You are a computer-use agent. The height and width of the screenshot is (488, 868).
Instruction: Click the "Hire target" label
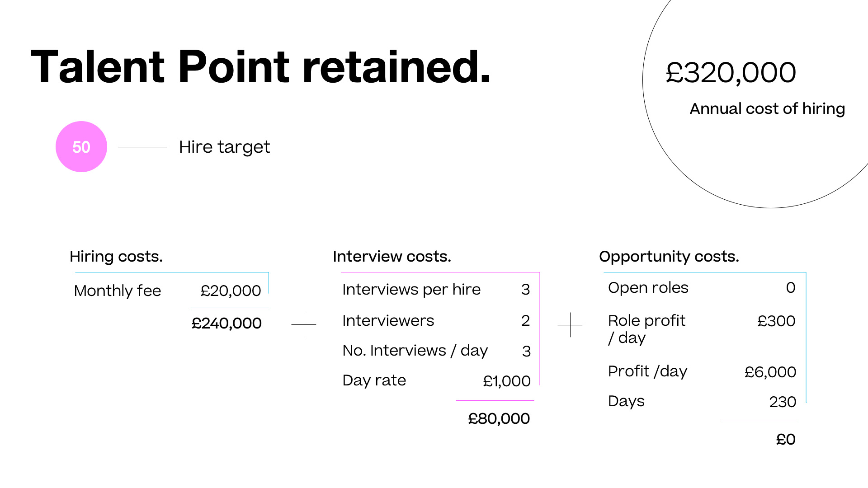pyautogui.click(x=224, y=147)
